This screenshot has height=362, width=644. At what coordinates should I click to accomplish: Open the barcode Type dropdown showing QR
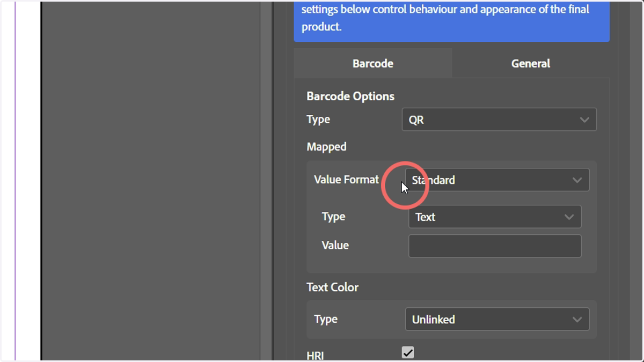[x=499, y=120]
